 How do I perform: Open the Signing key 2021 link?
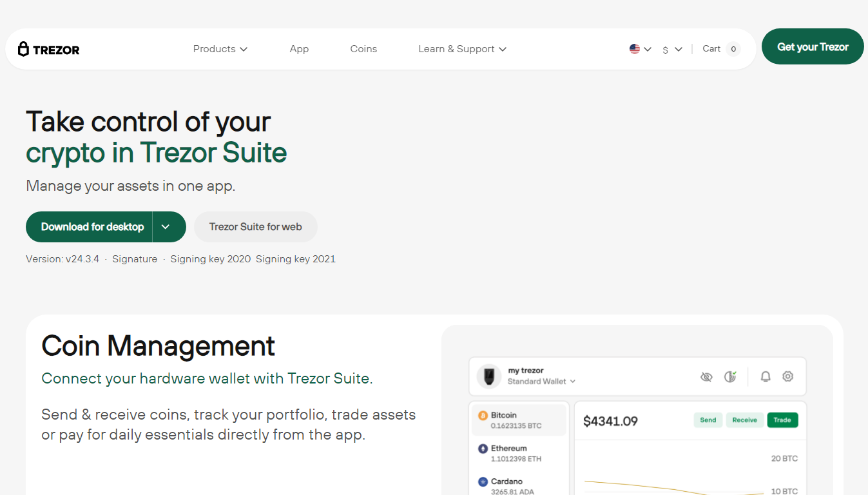coord(296,259)
